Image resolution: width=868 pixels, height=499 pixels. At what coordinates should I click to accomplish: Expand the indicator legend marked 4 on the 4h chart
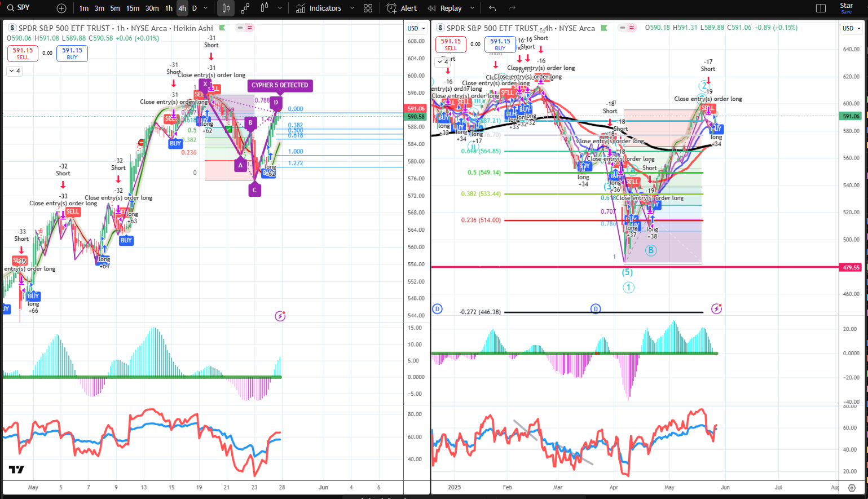coord(442,62)
